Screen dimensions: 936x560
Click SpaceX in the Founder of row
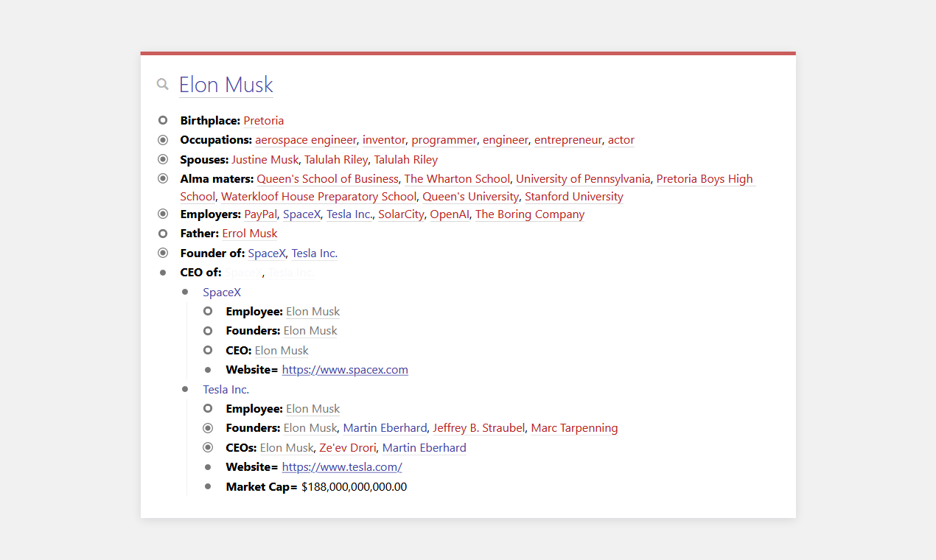point(267,253)
